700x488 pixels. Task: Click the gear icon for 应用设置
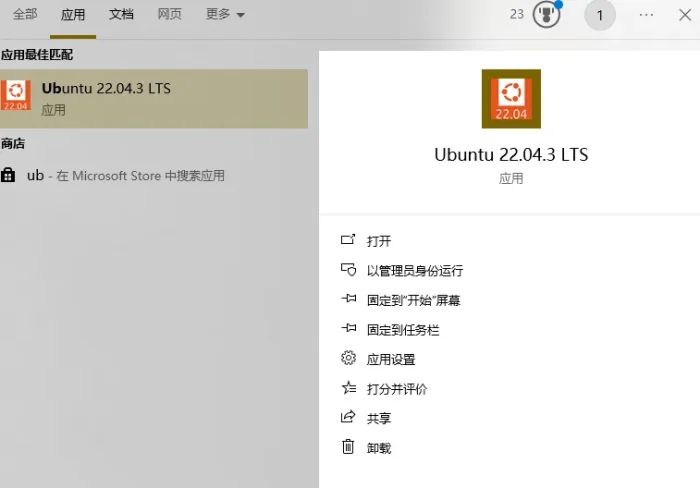[348, 358]
